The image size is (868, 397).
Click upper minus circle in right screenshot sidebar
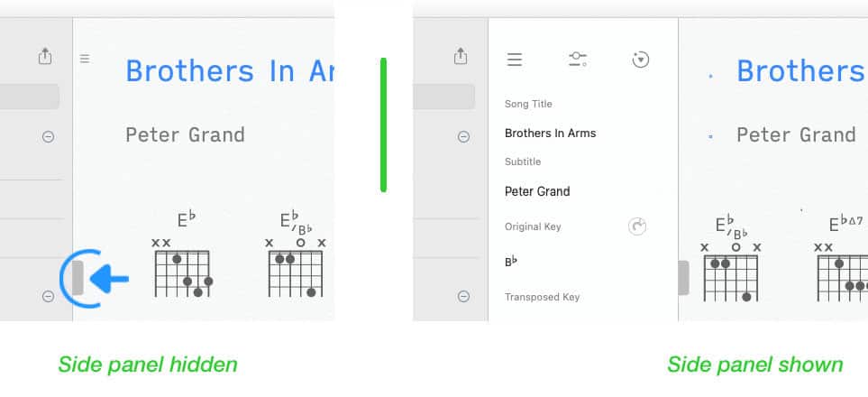[464, 136]
